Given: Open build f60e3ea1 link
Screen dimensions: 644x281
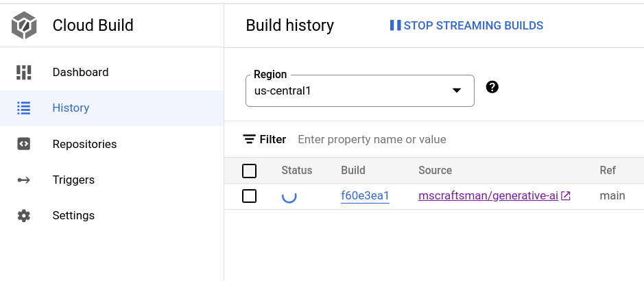Looking at the screenshot, I should click(x=365, y=196).
